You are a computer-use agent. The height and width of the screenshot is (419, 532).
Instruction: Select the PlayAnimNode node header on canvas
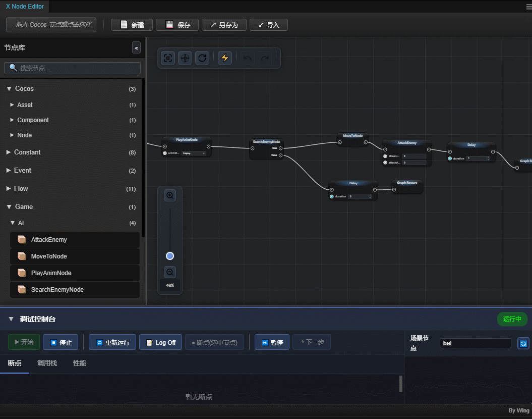click(x=187, y=140)
